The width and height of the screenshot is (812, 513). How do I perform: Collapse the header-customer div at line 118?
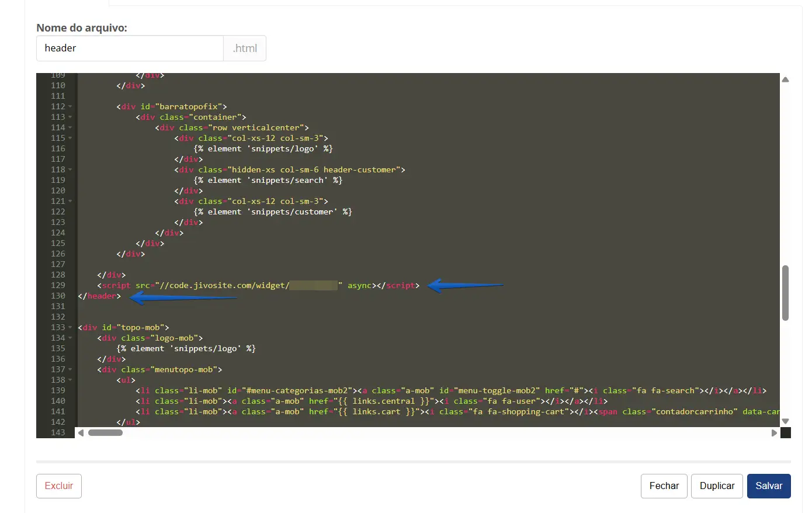70,170
